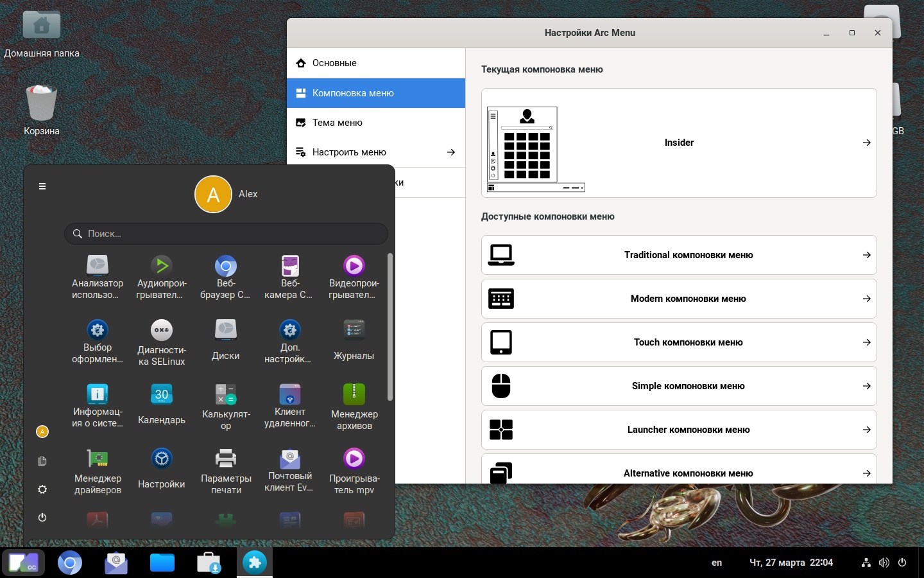Click the power icon in menu sidebar
This screenshot has width=924, height=578.
(42, 517)
